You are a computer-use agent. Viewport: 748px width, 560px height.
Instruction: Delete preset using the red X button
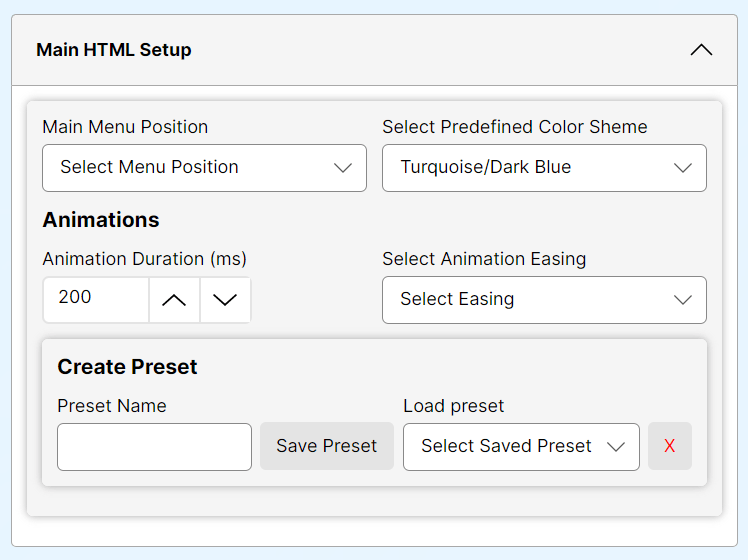point(670,446)
